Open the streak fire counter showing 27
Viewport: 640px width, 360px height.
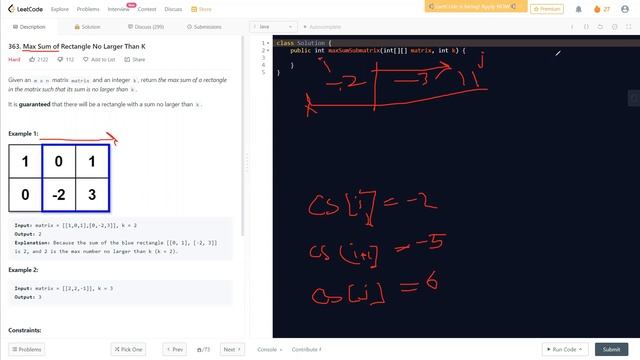[602, 9]
